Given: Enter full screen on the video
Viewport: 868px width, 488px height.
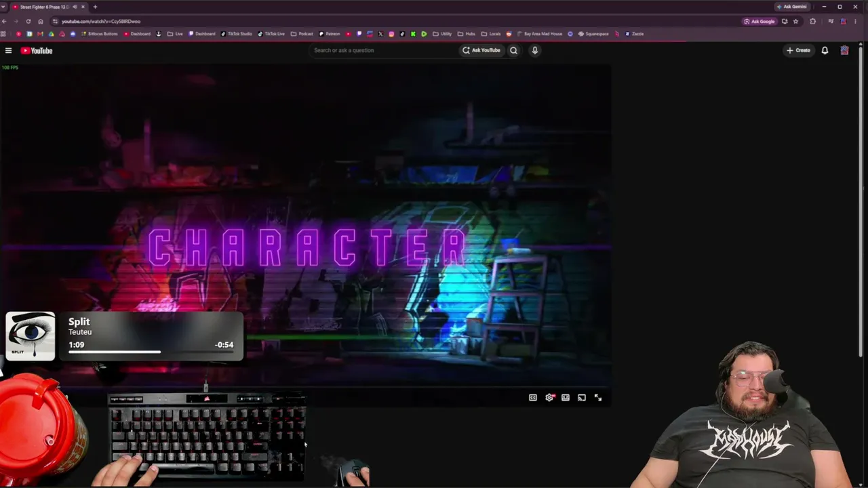Looking at the screenshot, I should (598, 398).
